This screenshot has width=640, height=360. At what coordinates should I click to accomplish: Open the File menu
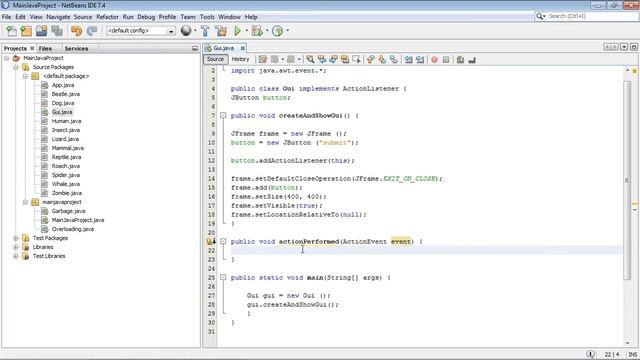7,17
